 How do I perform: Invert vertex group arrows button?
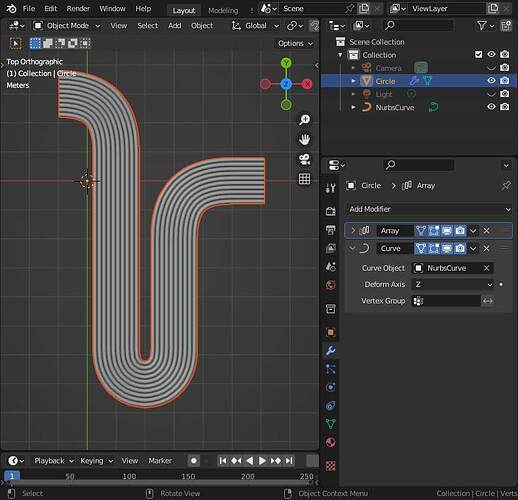(488, 301)
